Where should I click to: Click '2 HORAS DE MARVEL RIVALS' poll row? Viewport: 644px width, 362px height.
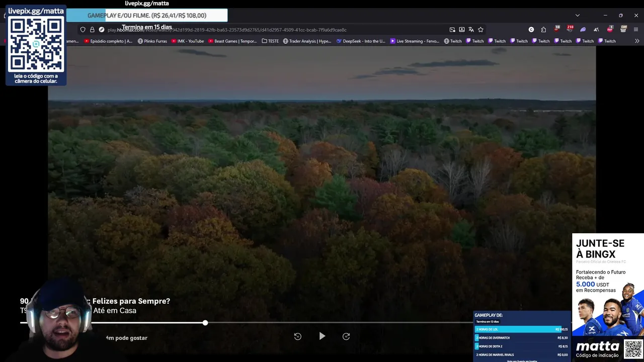click(522, 355)
